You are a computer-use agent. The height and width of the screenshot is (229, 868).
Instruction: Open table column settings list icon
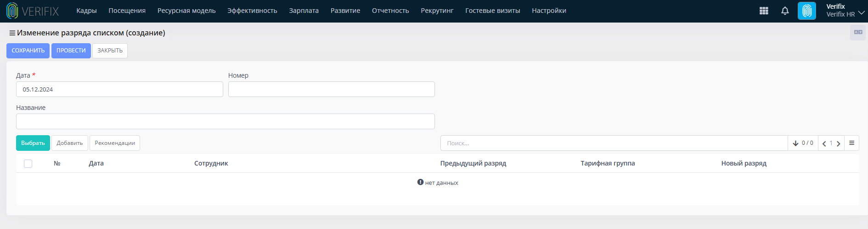point(851,143)
